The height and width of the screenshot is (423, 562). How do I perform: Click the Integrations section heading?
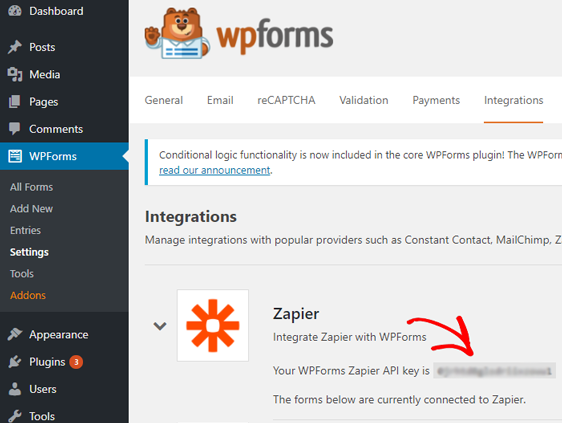191,217
